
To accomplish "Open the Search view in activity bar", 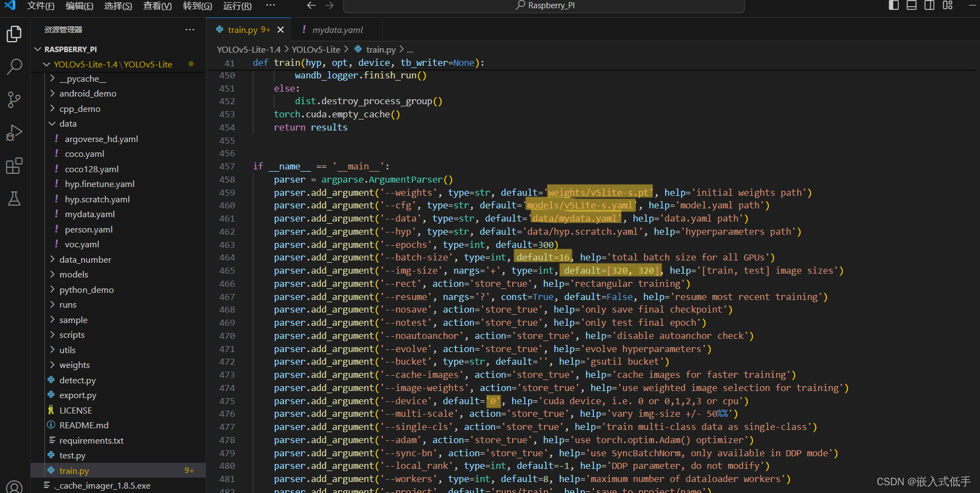I will [x=14, y=67].
